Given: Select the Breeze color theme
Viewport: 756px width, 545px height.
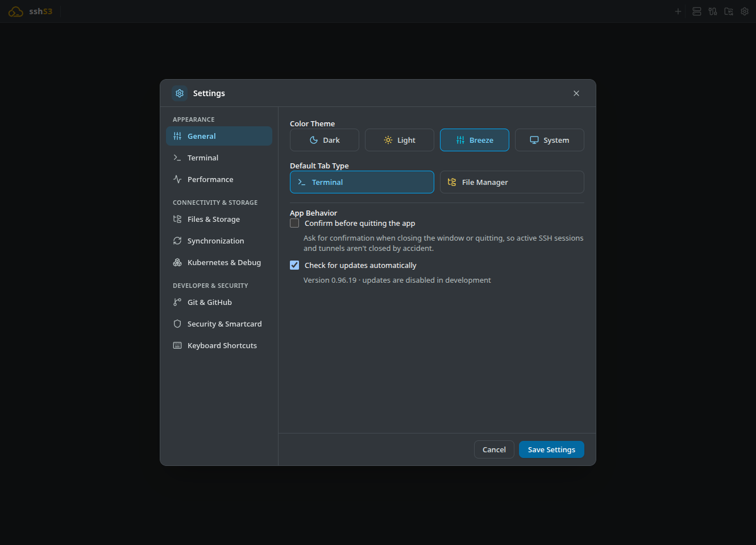Looking at the screenshot, I should pyautogui.click(x=475, y=140).
